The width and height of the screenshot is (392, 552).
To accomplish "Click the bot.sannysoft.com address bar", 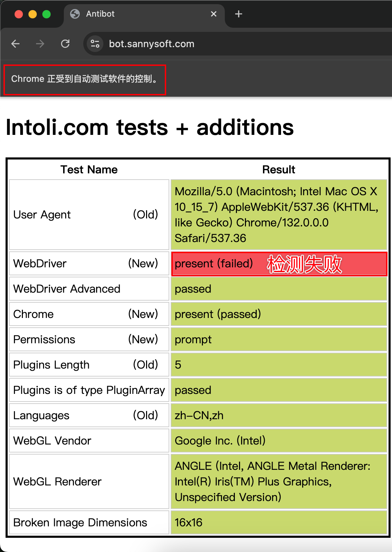I will click(208, 44).
